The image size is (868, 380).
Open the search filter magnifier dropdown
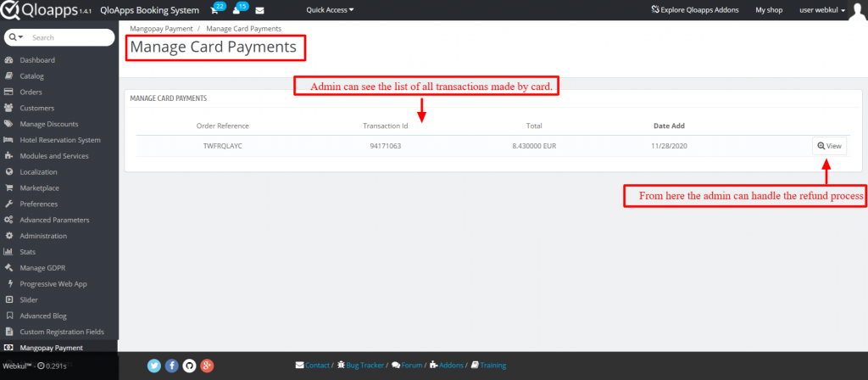[x=17, y=37]
